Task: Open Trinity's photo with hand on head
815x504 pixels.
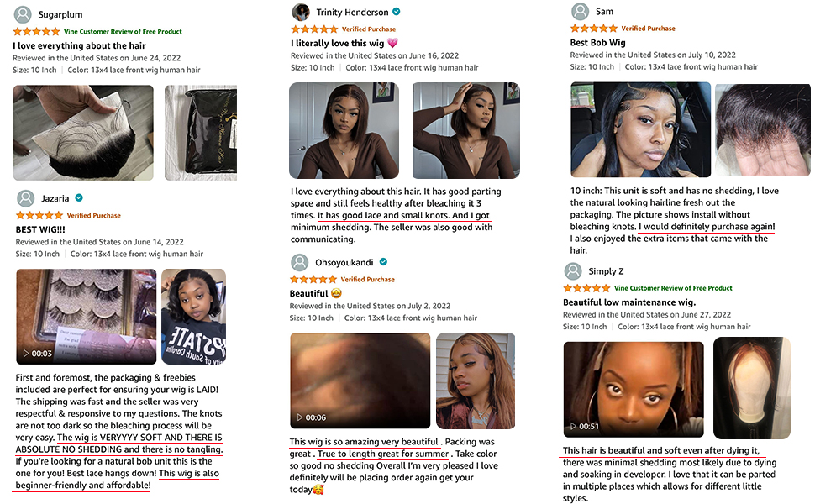Action: click(x=466, y=130)
